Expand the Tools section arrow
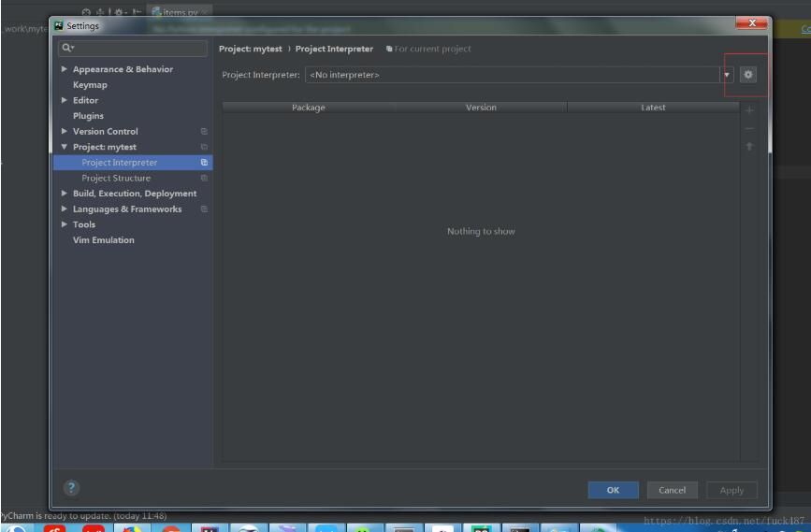 point(65,223)
